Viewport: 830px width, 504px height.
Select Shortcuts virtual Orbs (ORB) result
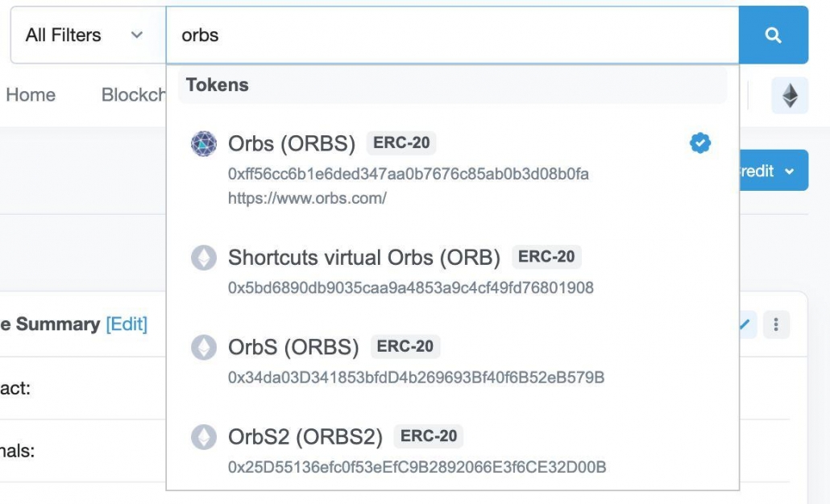[x=453, y=271]
